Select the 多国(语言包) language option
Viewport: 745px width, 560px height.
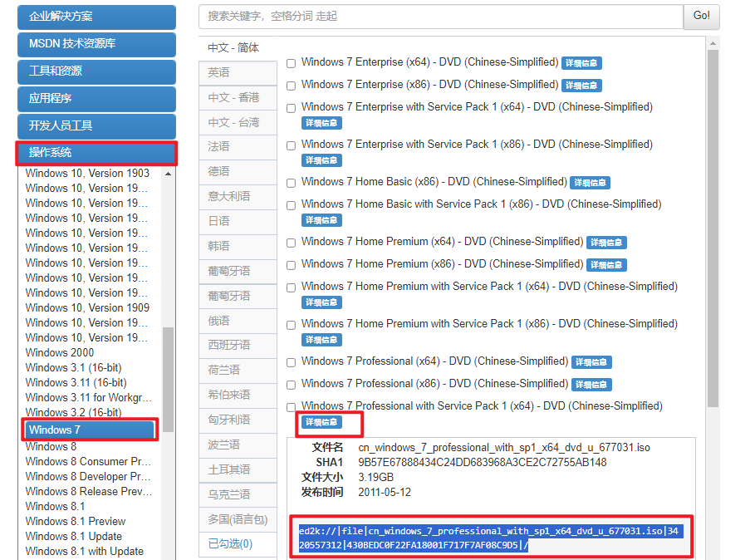coord(238,518)
